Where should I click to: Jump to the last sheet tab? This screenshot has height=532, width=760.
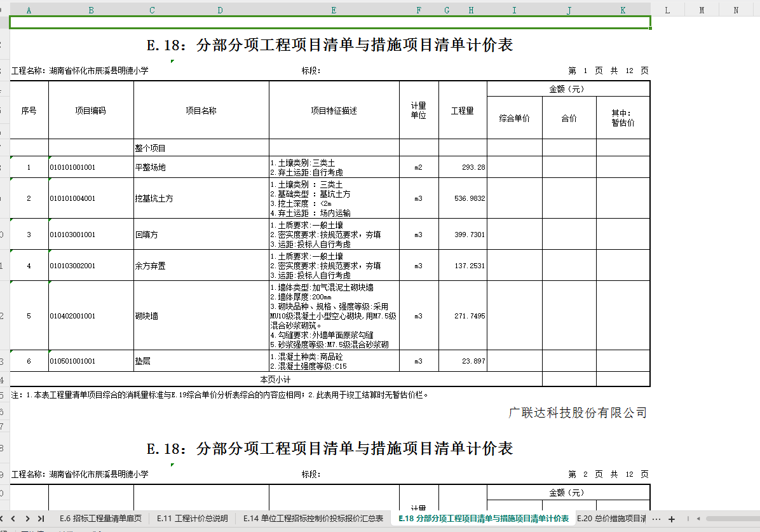[x=41, y=519]
